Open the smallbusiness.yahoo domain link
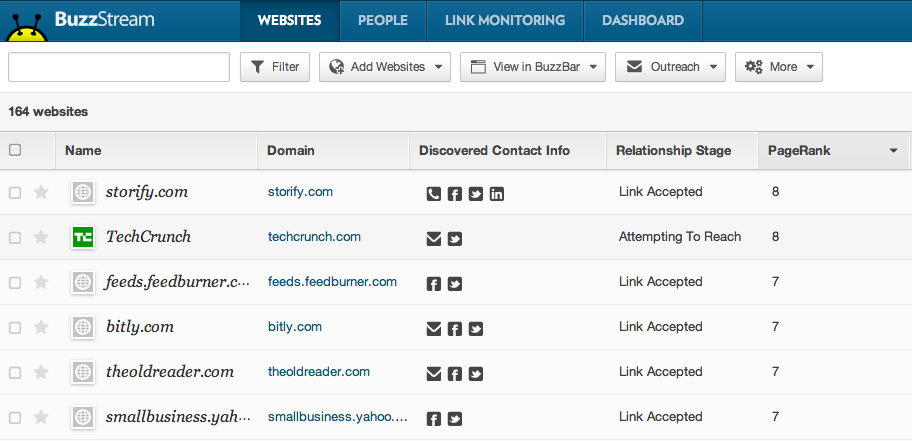The width and height of the screenshot is (912, 441). point(337,417)
